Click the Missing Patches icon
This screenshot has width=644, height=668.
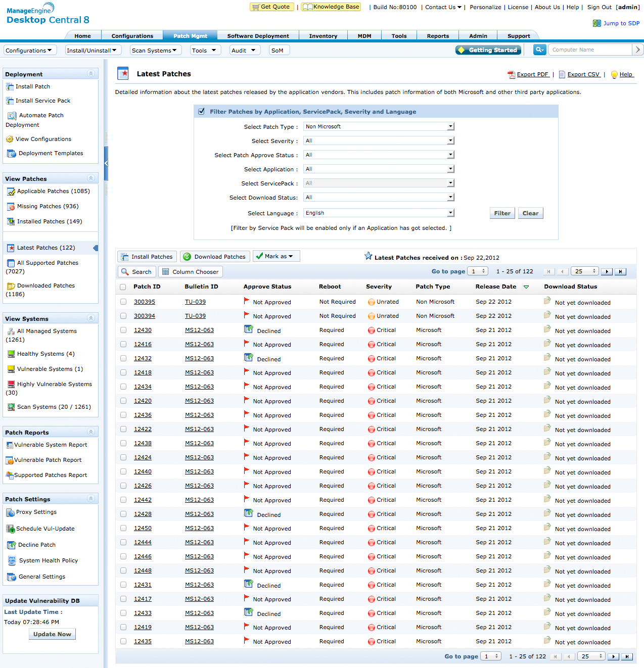pyautogui.click(x=11, y=207)
